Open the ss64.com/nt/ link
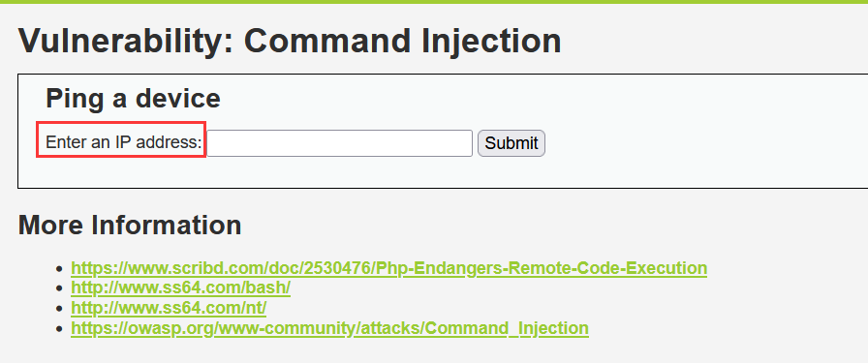 169,308
